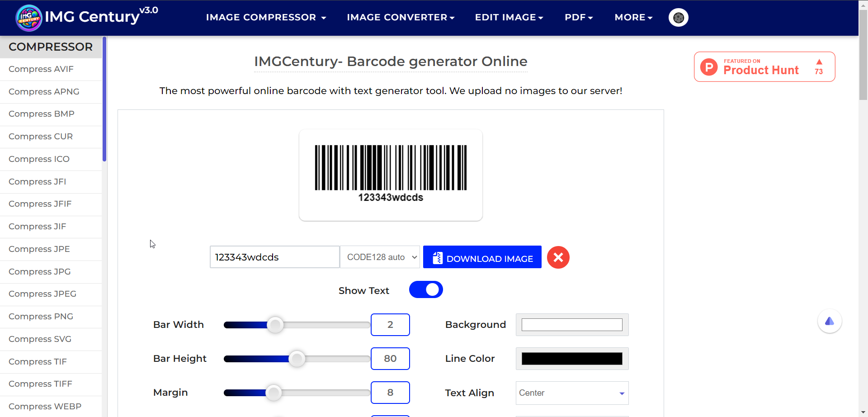Click the Margin slider handle
The width and height of the screenshot is (868, 417).
tap(274, 393)
